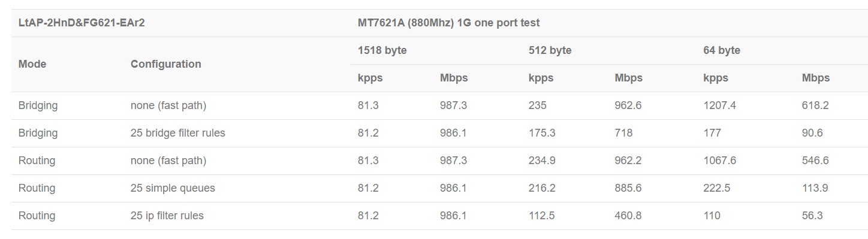Click the 718 Mbps bridging value
Image resolution: width=868 pixels, height=239 pixels.
[623, 133]
